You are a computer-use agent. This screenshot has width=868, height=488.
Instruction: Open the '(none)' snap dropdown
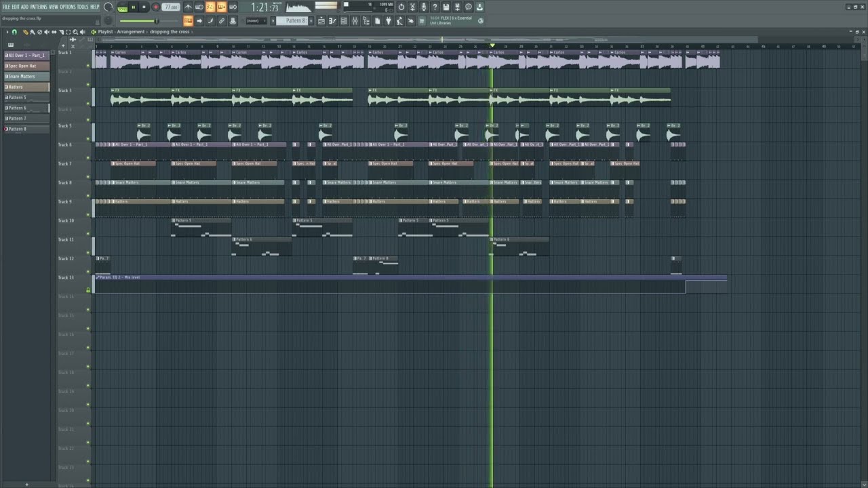pos(256,21)
